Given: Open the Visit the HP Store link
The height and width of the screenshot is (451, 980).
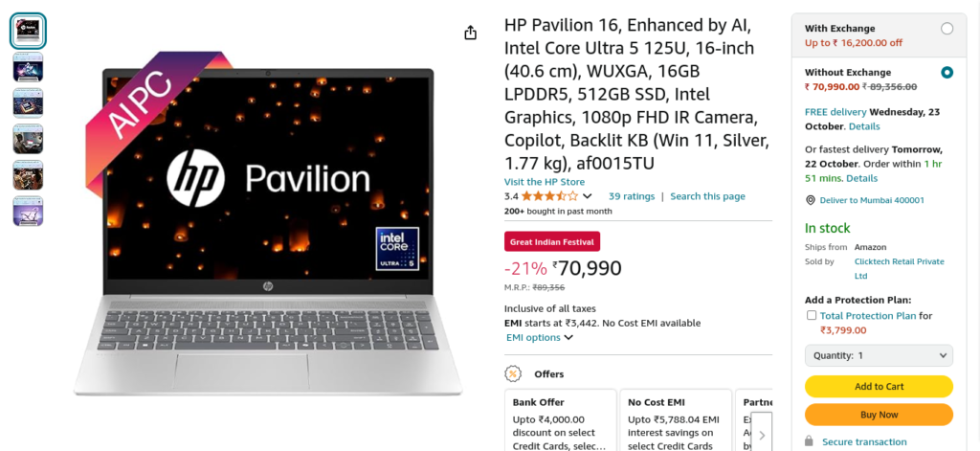Looking at the screenshot, I should [x=545, y=182].
